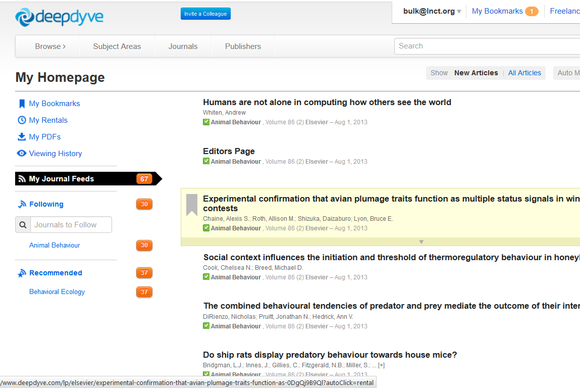Screen dimensions: 580x388
Task: Toggle green check for ship rats article
Action: point(206,374)
